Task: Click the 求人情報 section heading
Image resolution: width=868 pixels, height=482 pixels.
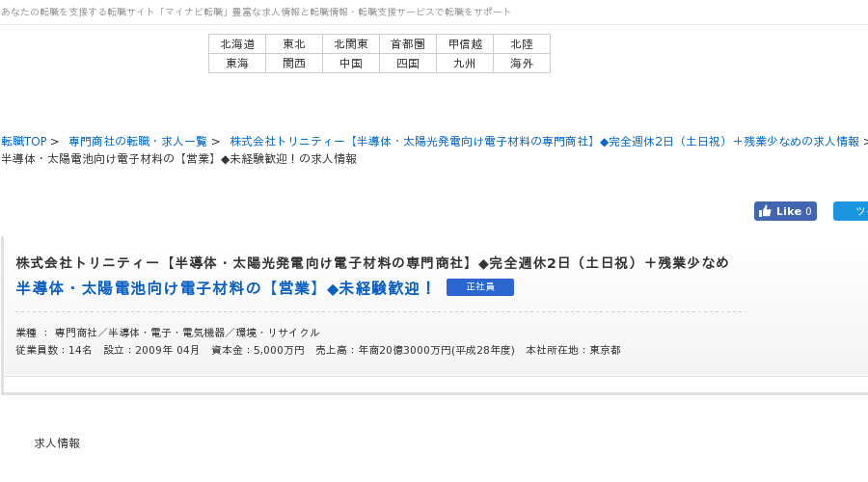Action: 57,443
